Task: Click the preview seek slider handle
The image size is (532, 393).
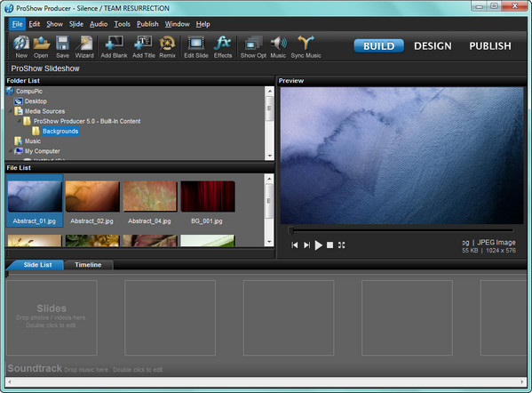Action: [x=290, y=231]
